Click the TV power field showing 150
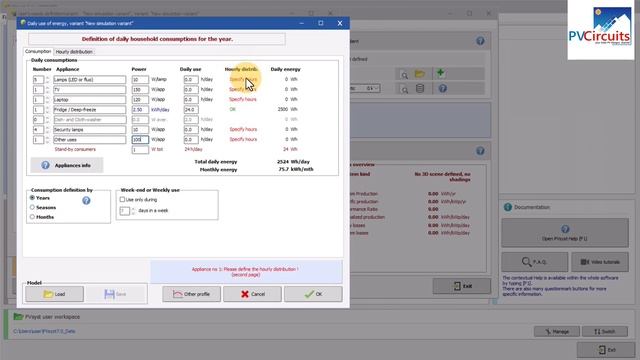This screenshot has height=360, width=640. pos(140,89)
